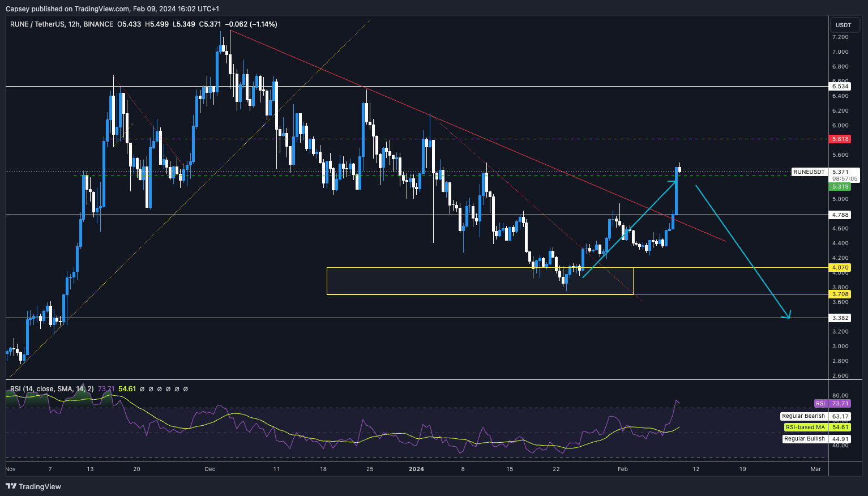
Task: Click the low value L5.349
Action: [184, 24]
